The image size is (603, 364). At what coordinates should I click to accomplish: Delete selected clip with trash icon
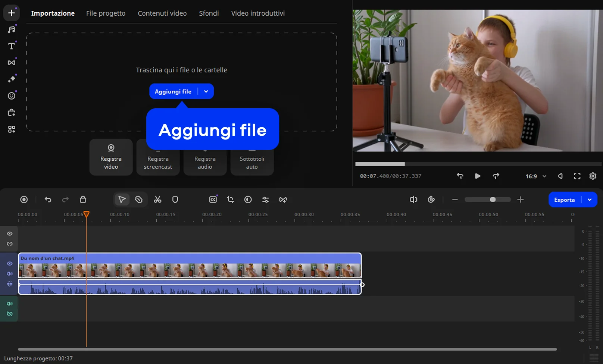pos(83,200)
